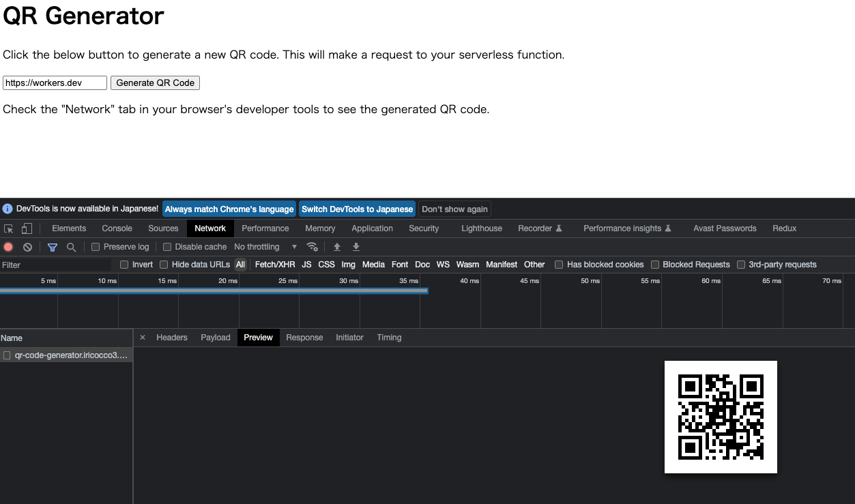Filter requests by Wasm type

pyautogui.click(x=467, y=265)
